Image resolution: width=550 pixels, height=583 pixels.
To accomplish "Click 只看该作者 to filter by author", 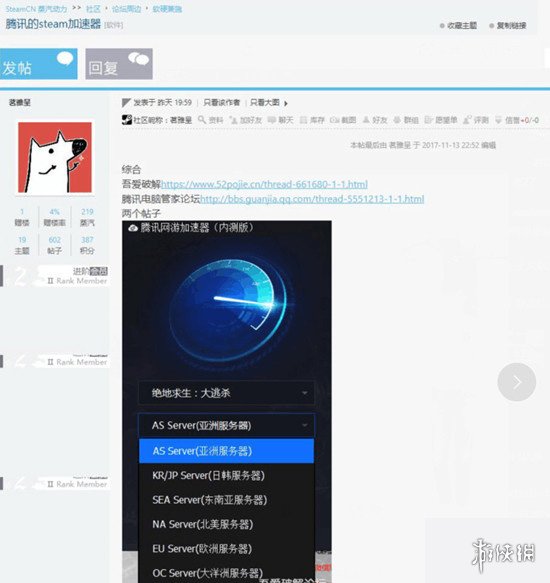I will tap(222, 103).
